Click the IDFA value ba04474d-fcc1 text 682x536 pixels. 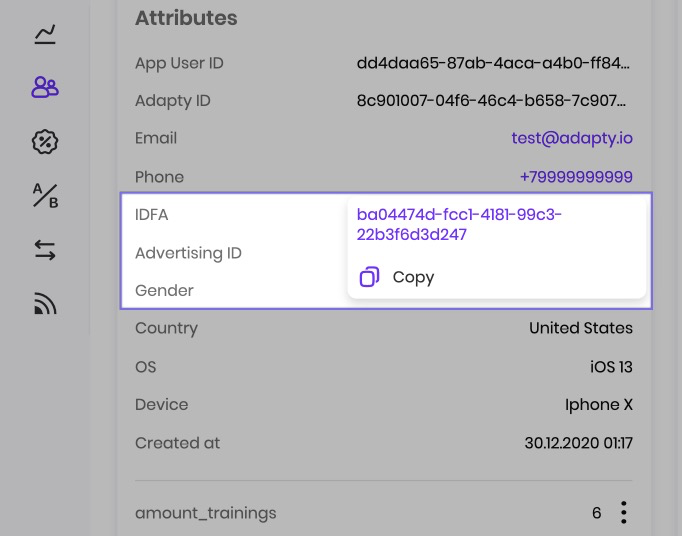point(459,224)
